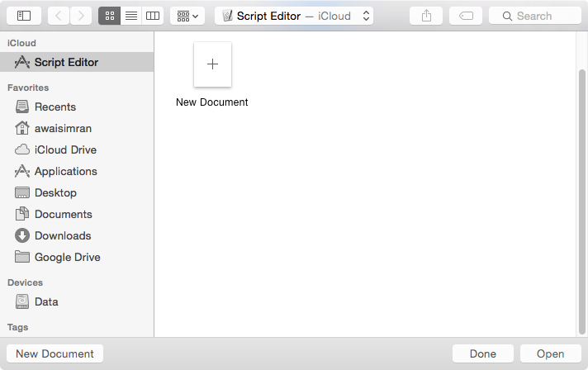Click the iCloud section header
The image size is (588, 370).
tap(21, 43)
